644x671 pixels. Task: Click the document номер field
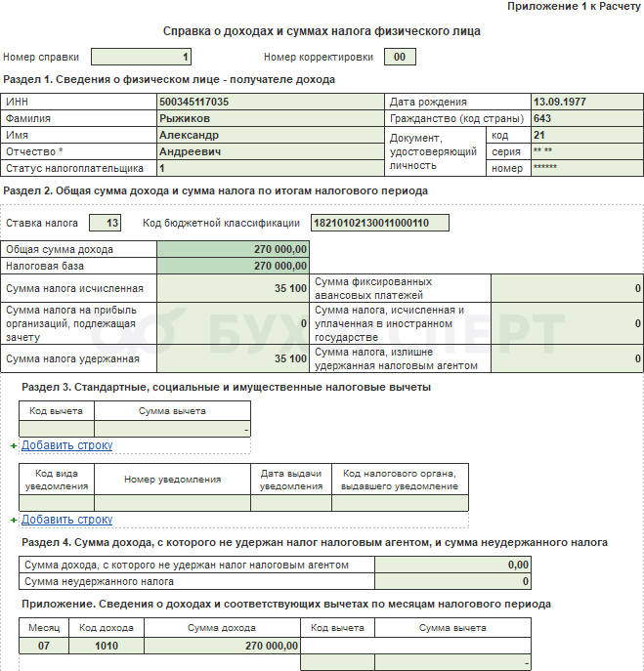(587, 169)
